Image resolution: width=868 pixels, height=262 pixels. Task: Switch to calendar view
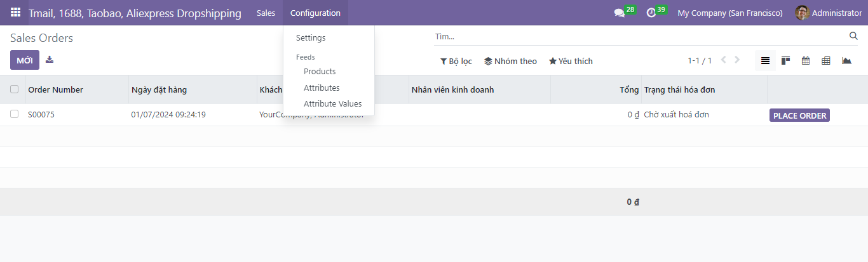[806, 61]
